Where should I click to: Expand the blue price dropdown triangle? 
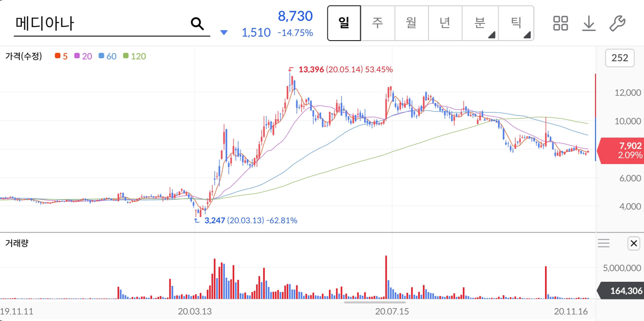coord(224,32)
